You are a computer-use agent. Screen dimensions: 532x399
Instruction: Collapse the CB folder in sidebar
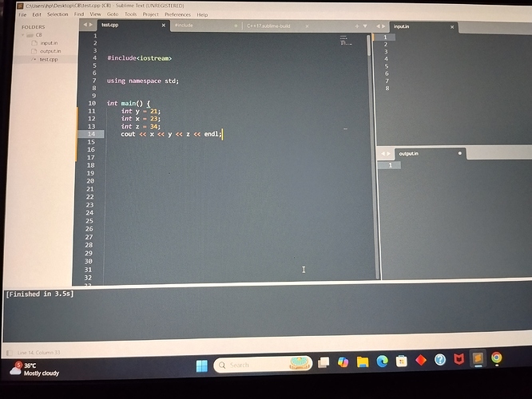click(23, 35)
